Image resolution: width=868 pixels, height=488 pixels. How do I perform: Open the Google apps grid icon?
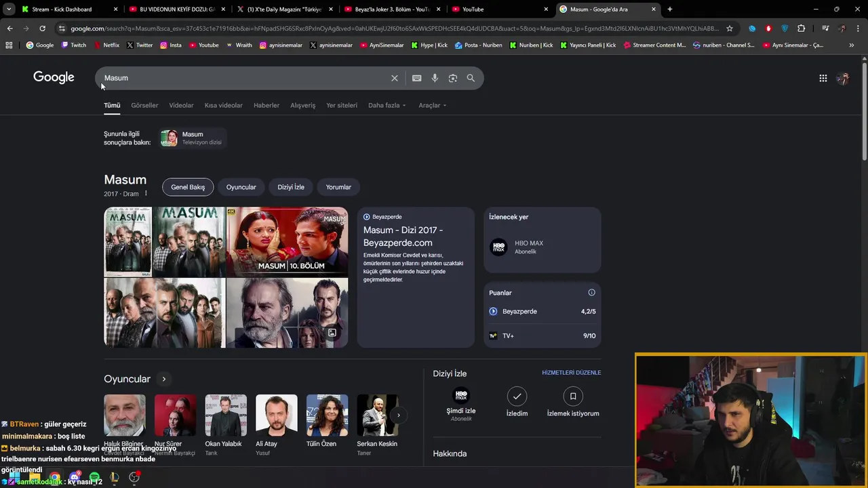(823, 78)
